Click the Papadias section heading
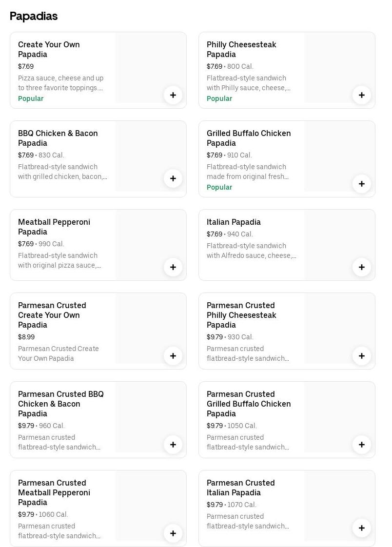This screenshot has height=547, width=392. [x=34, y=16]
